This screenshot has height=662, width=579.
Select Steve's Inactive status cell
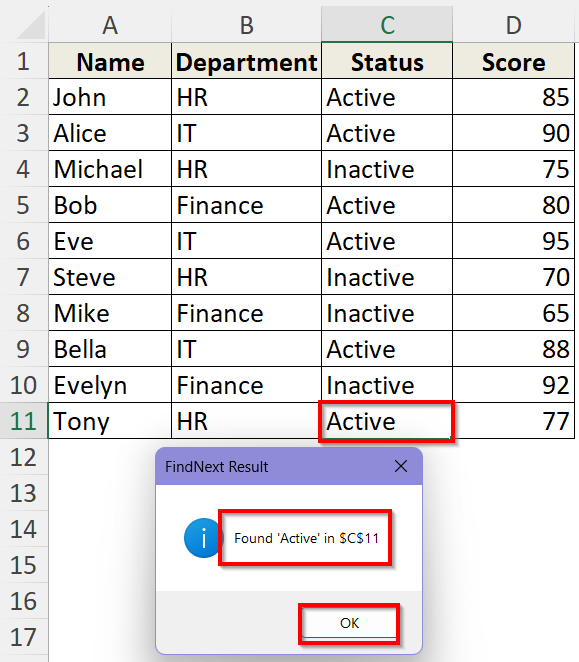[x=387, y=277]
